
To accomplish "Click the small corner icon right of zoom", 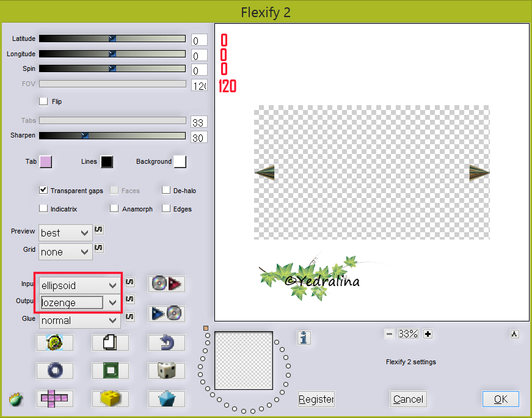I will point(514,334).
